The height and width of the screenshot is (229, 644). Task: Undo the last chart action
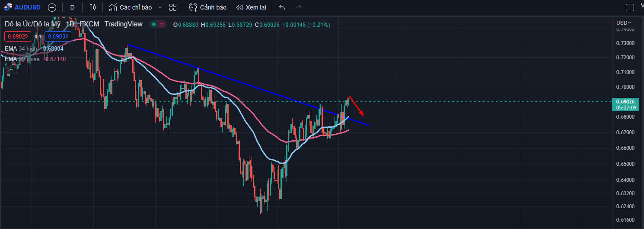(x=282, y=7)
